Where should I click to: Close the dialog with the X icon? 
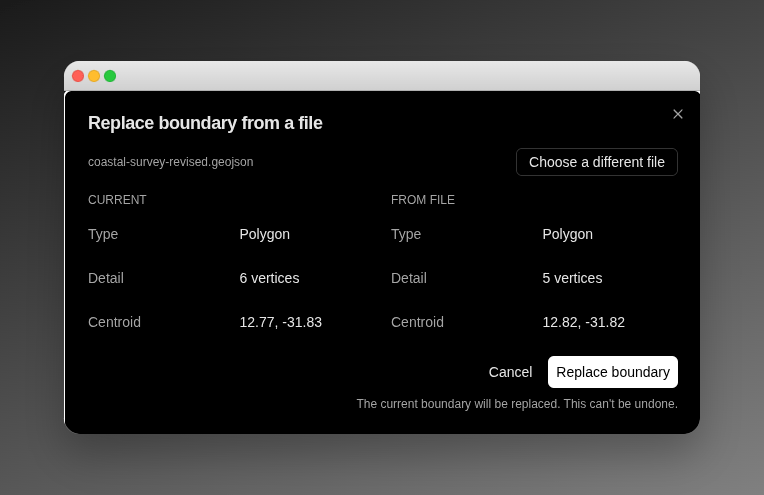coord(678,114)
